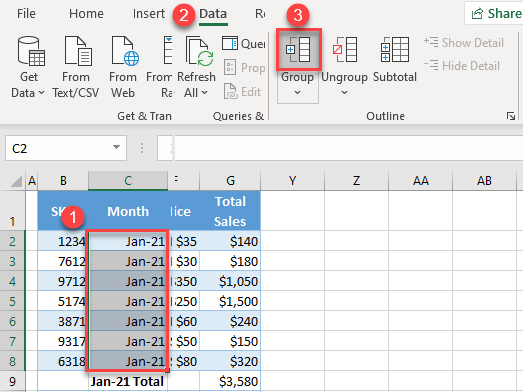Click the Group rows icon

pyautogui.click(x=299, y=49)
